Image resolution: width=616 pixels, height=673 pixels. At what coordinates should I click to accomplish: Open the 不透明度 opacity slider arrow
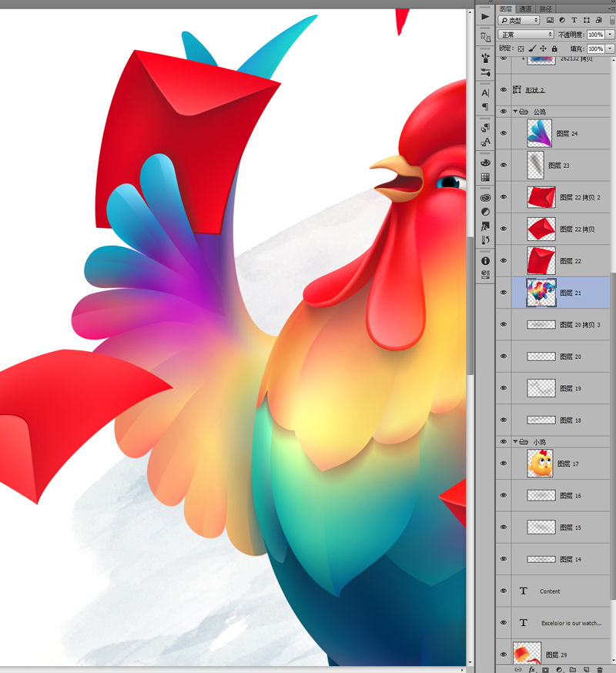pos(610,35)
